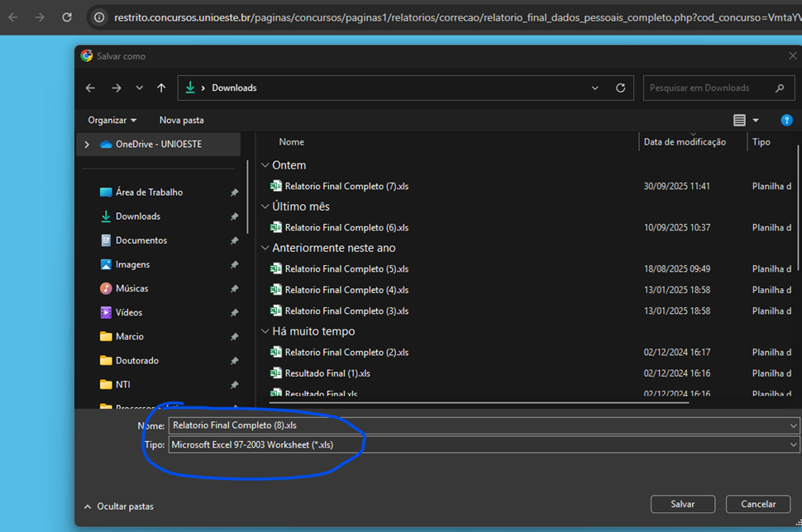Open the help question mark icon

coord(787,121)
